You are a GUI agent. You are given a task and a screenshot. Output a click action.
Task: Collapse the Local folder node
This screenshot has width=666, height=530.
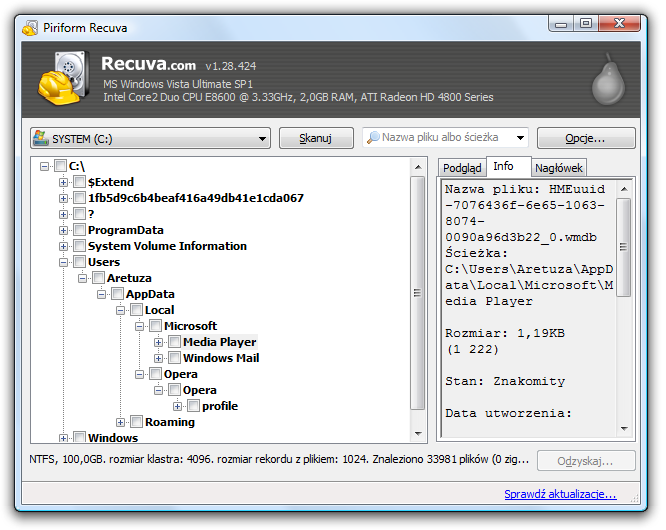(x=120, y=310)
